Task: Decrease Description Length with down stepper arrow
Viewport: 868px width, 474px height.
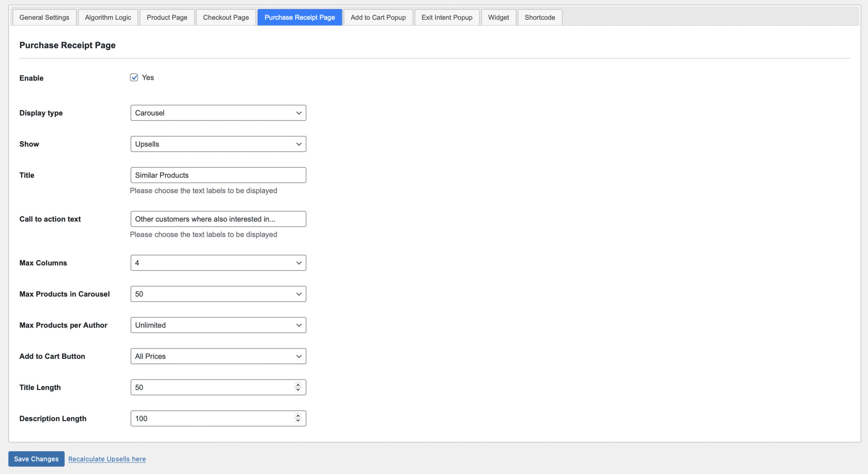Action: (298, 421)
